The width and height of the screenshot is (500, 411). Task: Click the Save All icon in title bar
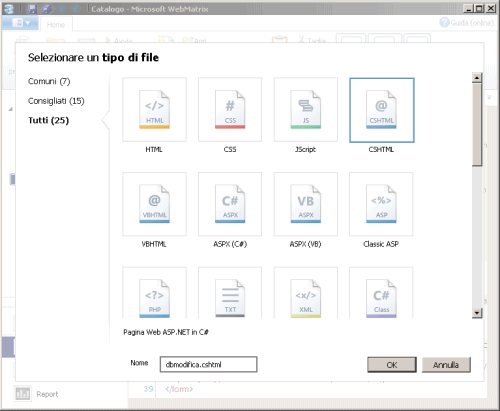point(47,9)
